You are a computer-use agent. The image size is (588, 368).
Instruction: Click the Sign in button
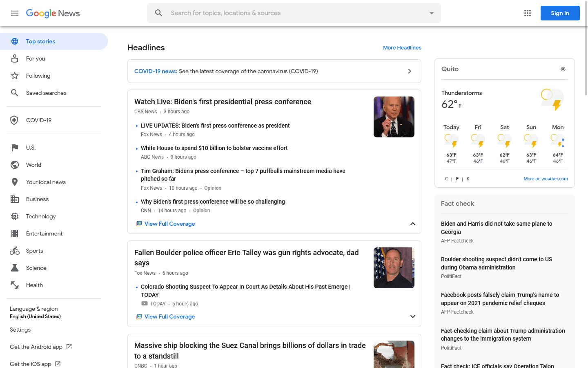click(560, 13)
